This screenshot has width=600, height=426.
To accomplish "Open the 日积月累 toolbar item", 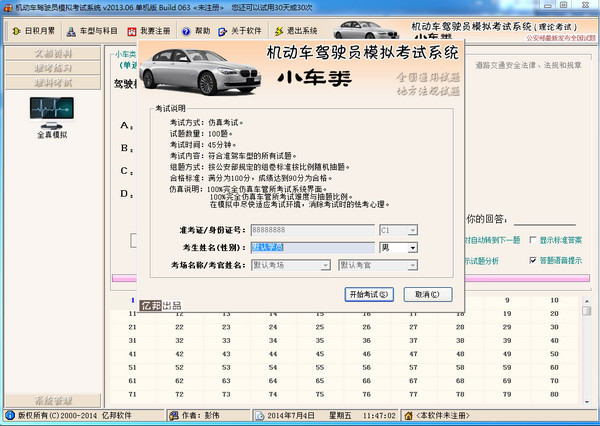I will pos(35,31).
